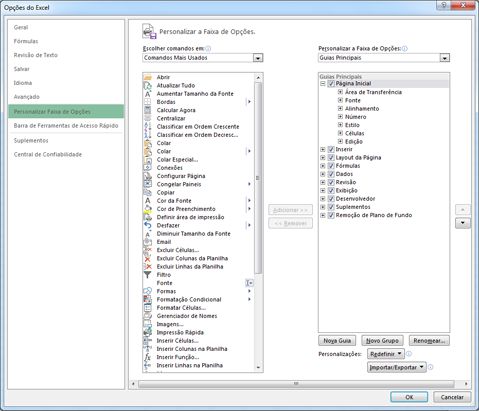This screenshot has width=479, height=411.
Task: Expand the Área de Transferência group
Action: [340, 92]
